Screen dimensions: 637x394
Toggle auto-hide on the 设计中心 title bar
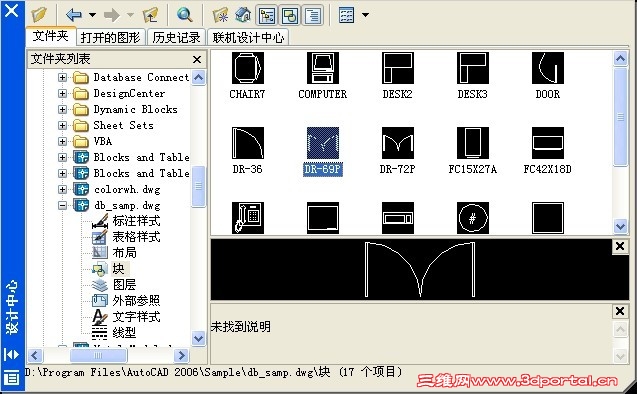(11, 355)
